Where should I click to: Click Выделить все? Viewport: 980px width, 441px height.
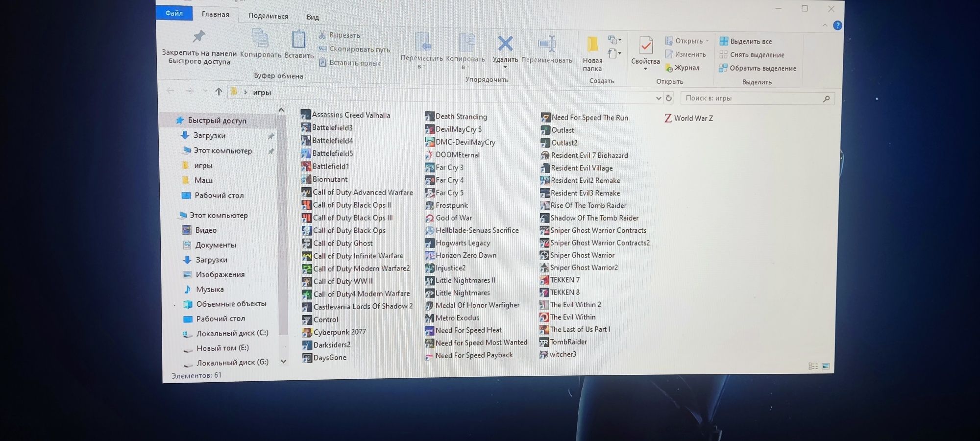click(x=746, y=41)
